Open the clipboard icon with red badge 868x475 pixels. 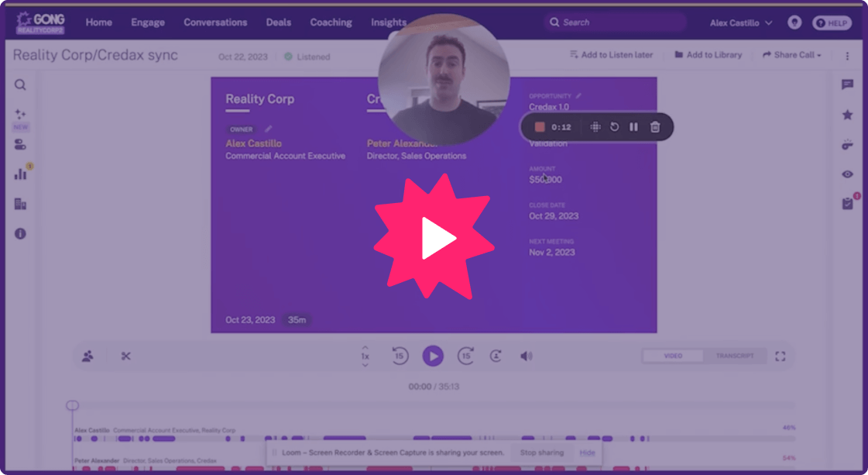[x=848, y=204]
